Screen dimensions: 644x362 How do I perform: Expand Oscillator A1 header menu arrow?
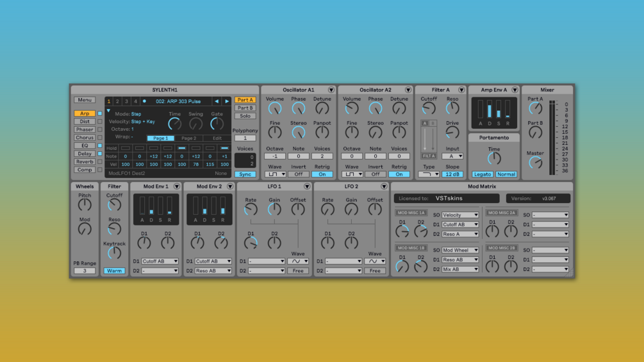(331, 90)
